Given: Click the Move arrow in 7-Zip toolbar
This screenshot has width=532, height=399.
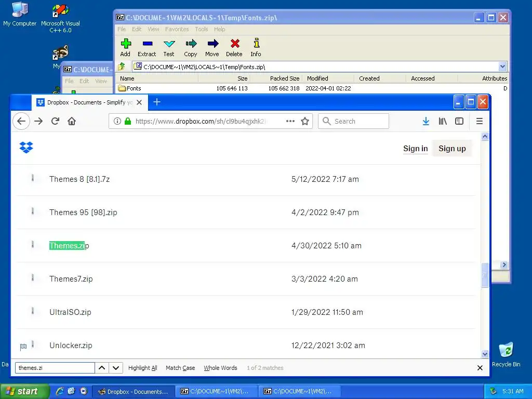Looking at the screenshot, I should point(212,47).
